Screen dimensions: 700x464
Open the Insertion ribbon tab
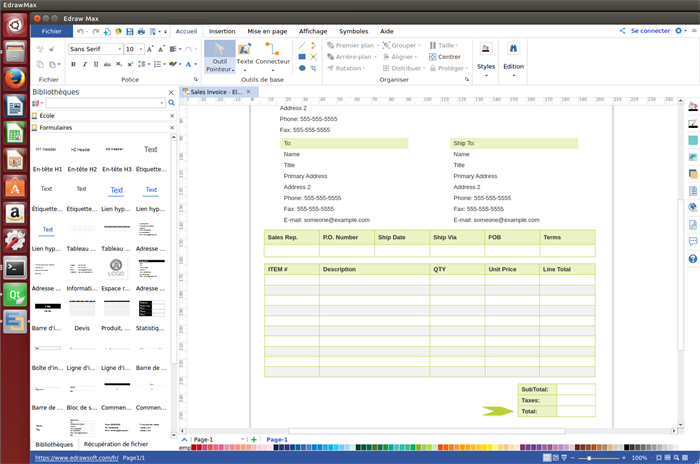[222, 31]
